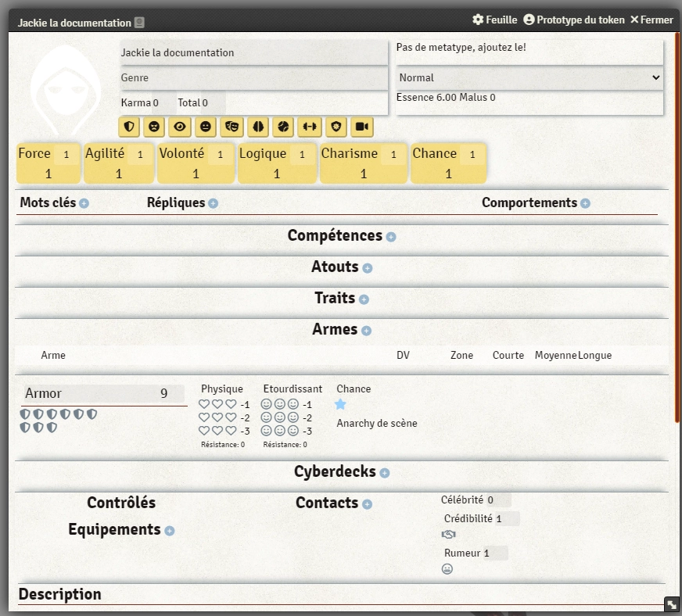Click the video camera icon button
This screenshot has width=682, height=616.
click(361, 127)
